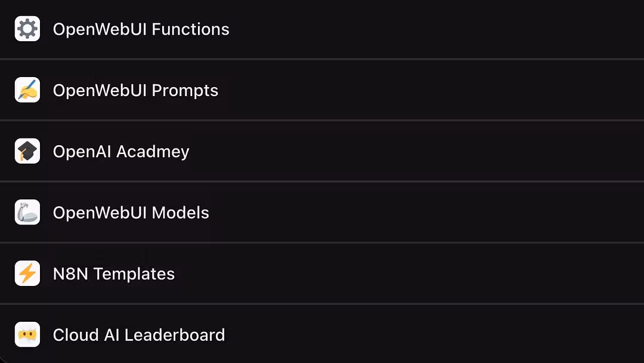
Task: Click the lightning bolt icon for N8N
Action: [x=27, y=273]
